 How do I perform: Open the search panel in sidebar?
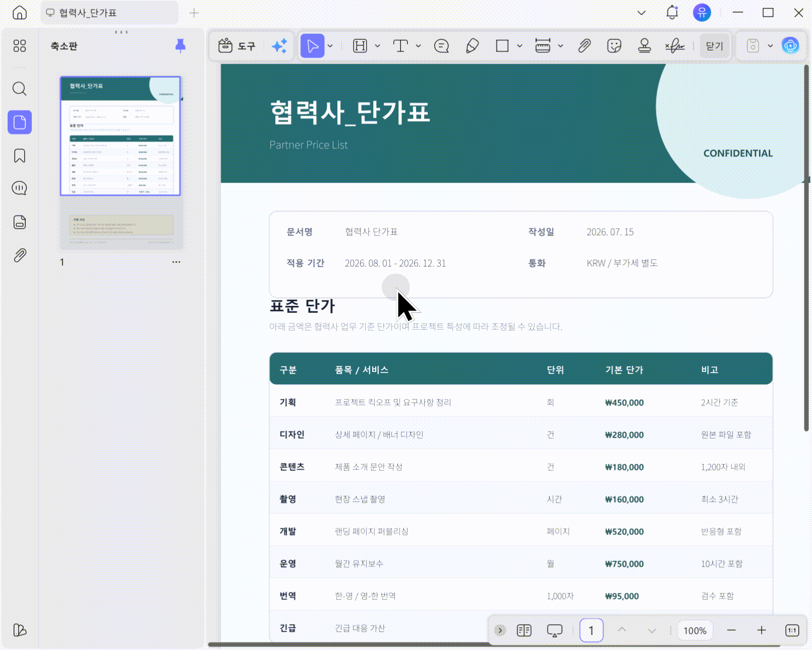[20, 89]
